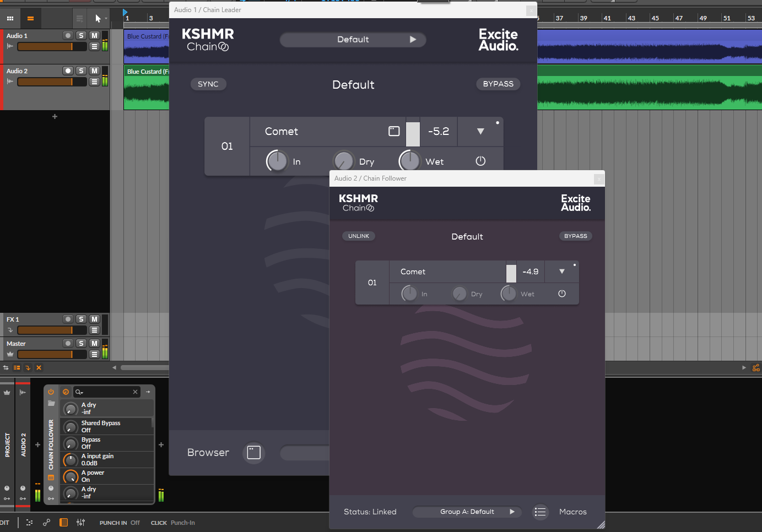Viewport: 762px width, 532px height.
Task: Open device preset folder icon
Action: pos(51,403)
